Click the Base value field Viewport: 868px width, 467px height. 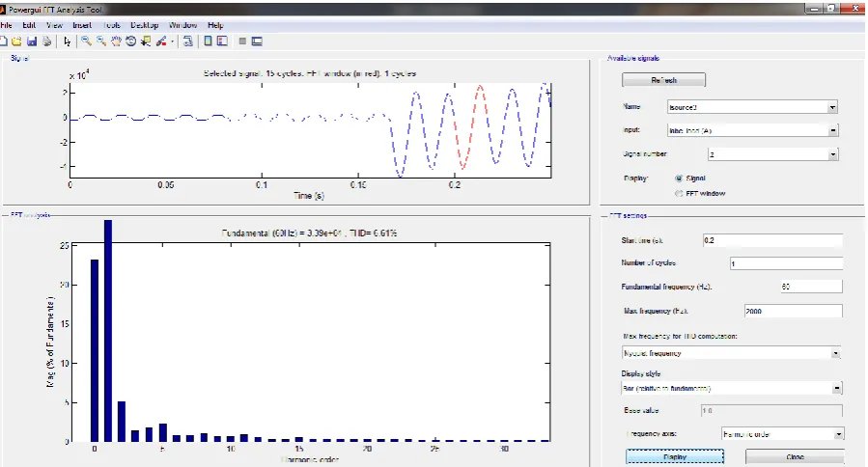point(771,411)
